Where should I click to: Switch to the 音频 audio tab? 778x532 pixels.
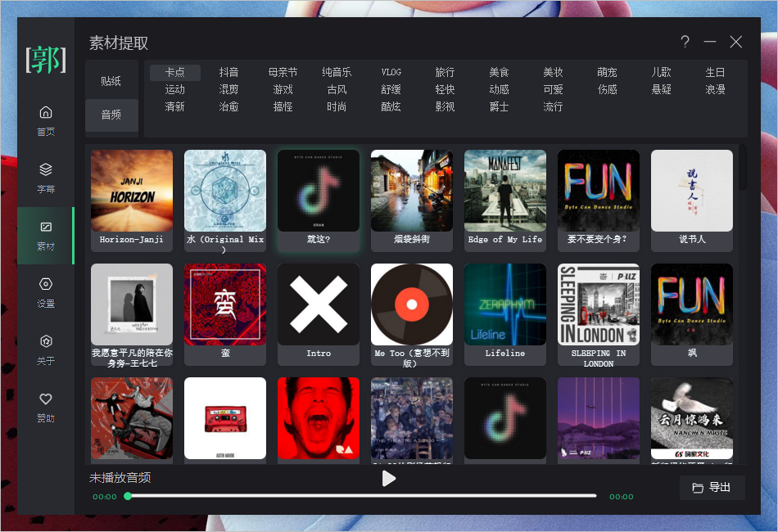click(111, 115)
